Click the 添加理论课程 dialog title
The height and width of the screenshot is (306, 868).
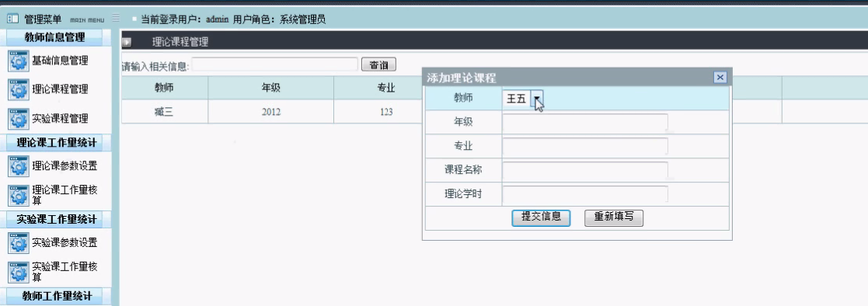(461, 78)
